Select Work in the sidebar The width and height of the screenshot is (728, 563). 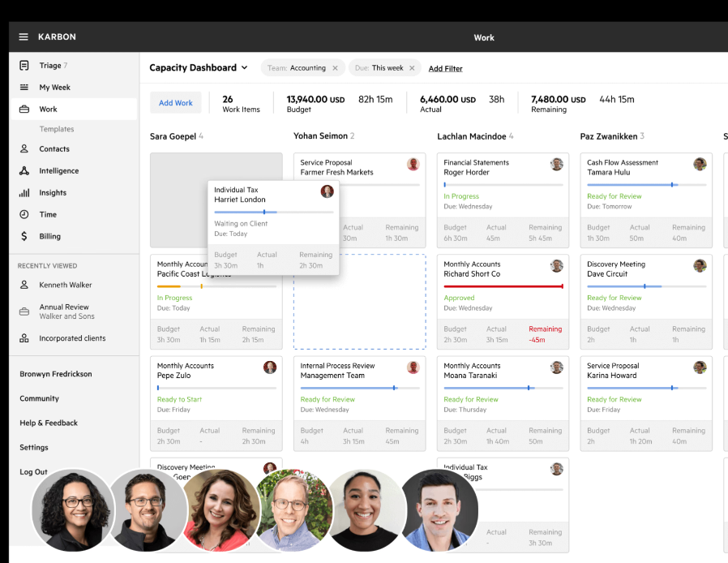[49, 110]
